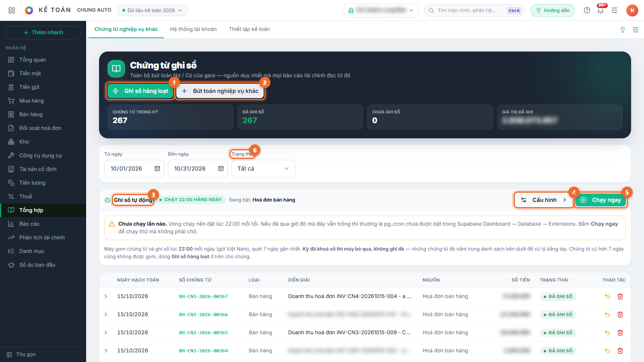Screen dimensions: 644x362
Task: Open calendar picker for Đến ngày
Action: point(221,169)
